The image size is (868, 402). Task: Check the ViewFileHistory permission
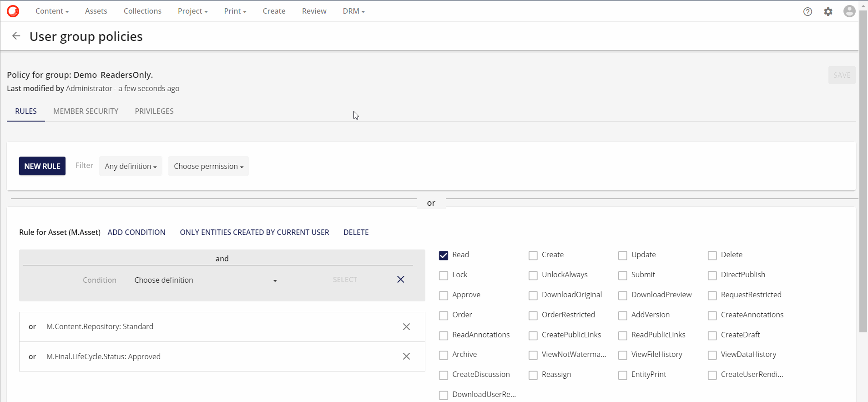tap(623, 355)
